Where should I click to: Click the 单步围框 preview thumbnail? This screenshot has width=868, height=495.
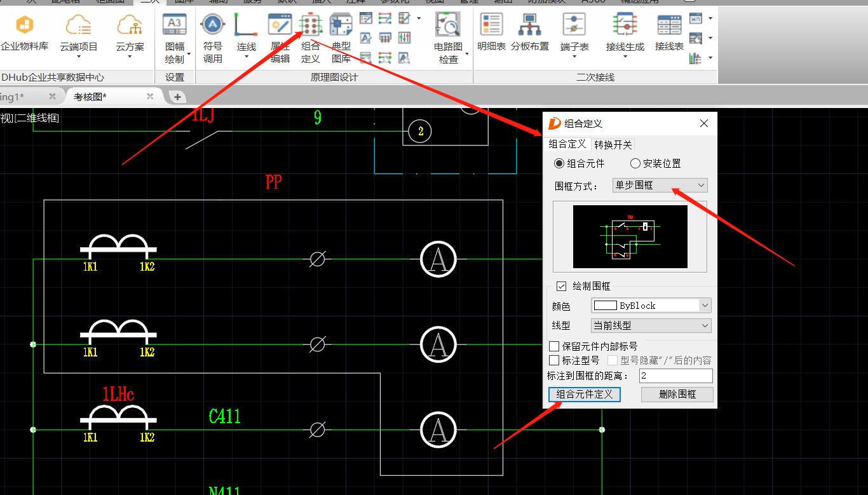tap(630, 236)
